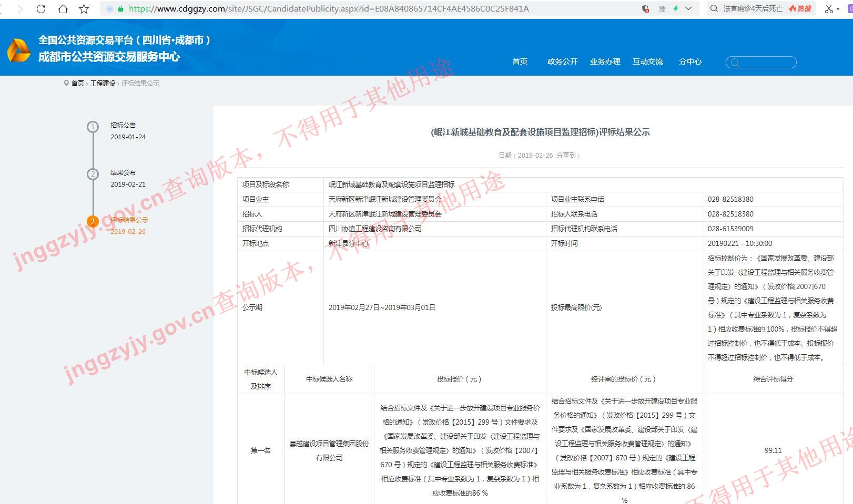The height and width of the screenshot is (504, 853).
Task: Click the browser reload icon
Action: coord(41,9)
